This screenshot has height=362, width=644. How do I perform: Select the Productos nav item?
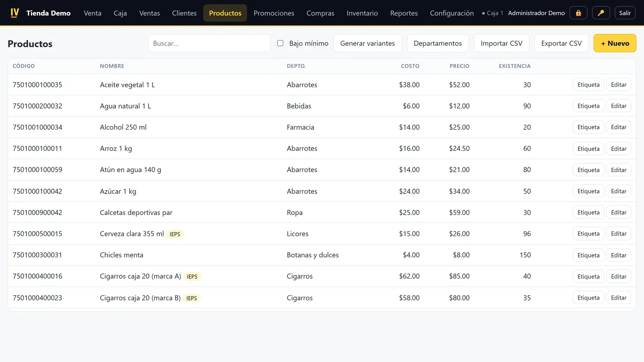(x=225, y=13)
